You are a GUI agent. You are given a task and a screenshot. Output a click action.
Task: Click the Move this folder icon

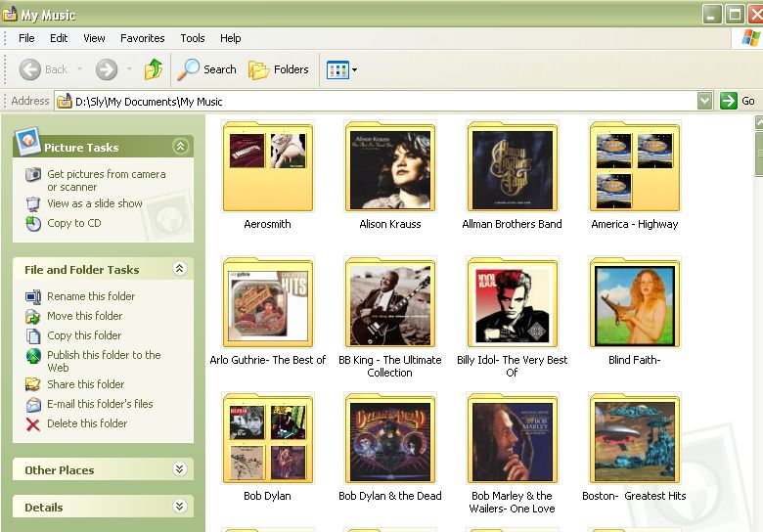pyautogui.click(x=33, y=317)
